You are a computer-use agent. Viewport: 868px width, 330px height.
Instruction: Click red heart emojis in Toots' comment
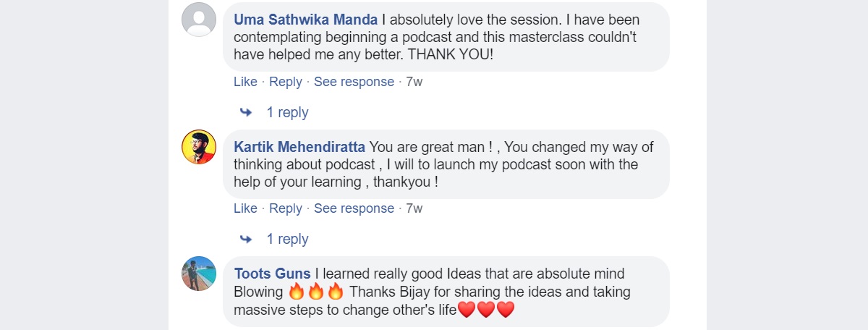point(486,311)
